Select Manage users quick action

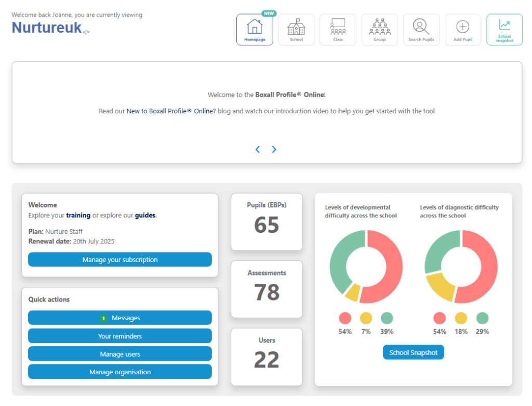pyautogui.click(x=120, y=354)
